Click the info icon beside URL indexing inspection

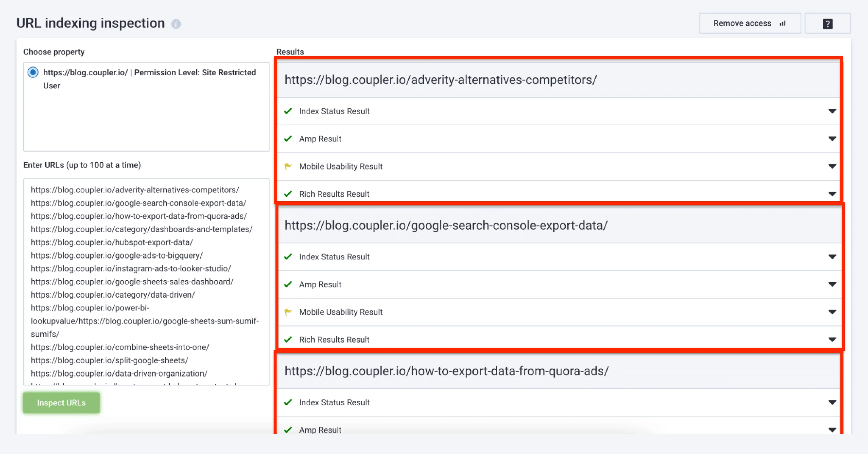pyautogui.click(x=176, y=24)
